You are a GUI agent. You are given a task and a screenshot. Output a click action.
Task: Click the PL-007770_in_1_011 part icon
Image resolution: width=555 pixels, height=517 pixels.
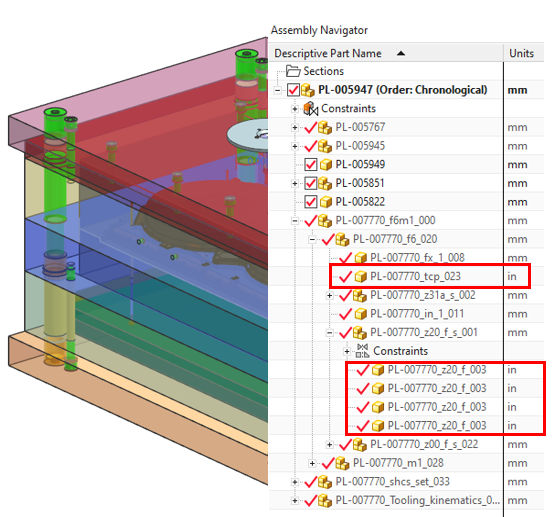pos(361,314)
